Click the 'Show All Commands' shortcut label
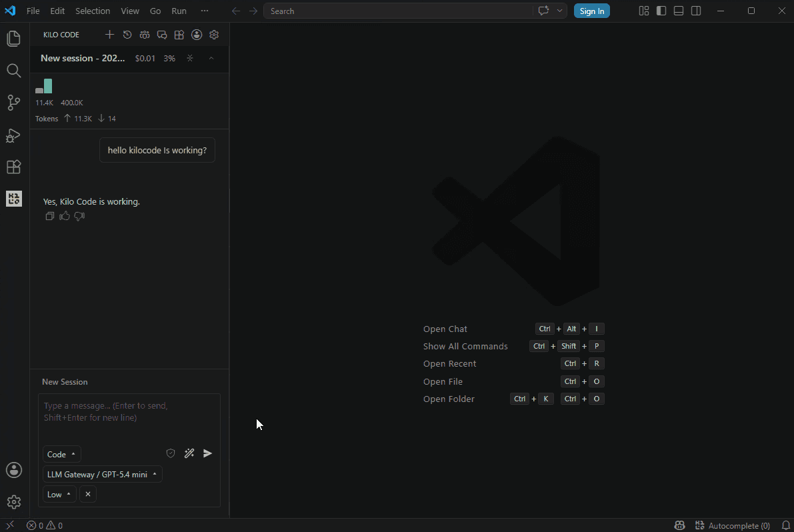Image resolution: width=794 pixels, height=532 pixels. [465, 346]
